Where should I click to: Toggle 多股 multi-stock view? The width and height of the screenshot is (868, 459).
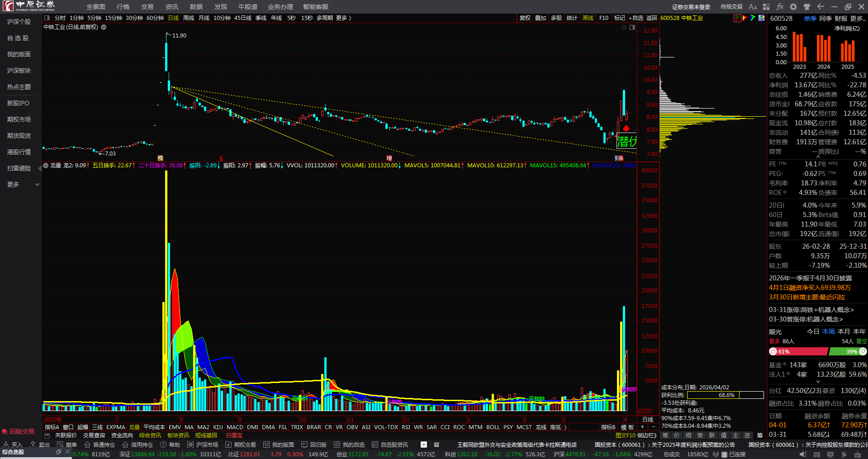coord(556,18)
